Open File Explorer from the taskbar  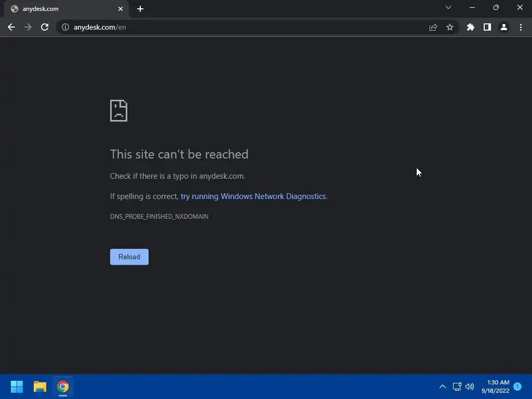point(39,387)
